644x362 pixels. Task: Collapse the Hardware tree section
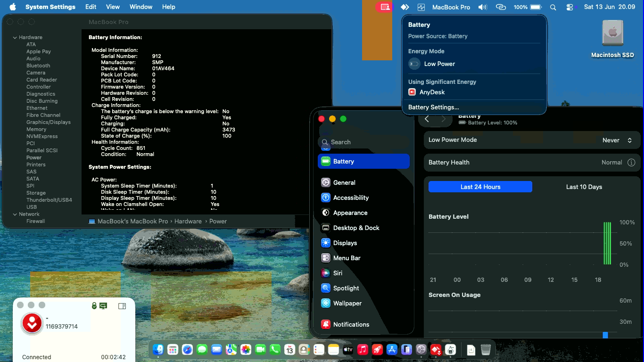click(15, 37)
